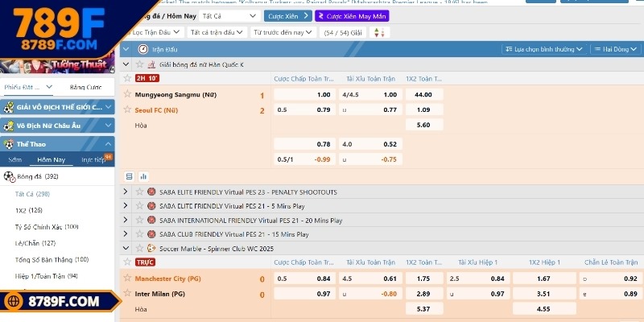Image resolution: width=644 pixels, height=322 pixels.
Task: Select Tỷ Số Chính Xác (100)
Action: [47, 227]
